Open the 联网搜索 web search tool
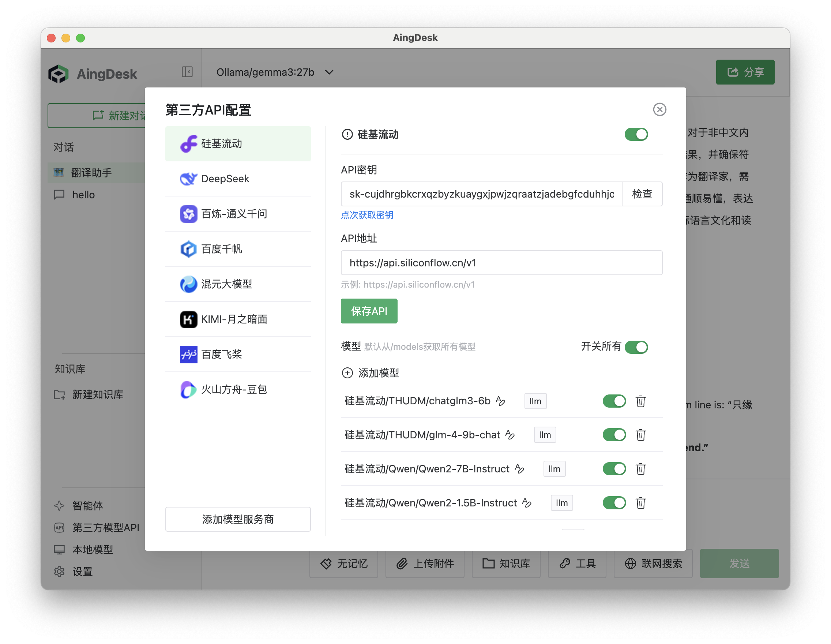The image size is (831, 644). pyautogui.click(x=653, y=564)
